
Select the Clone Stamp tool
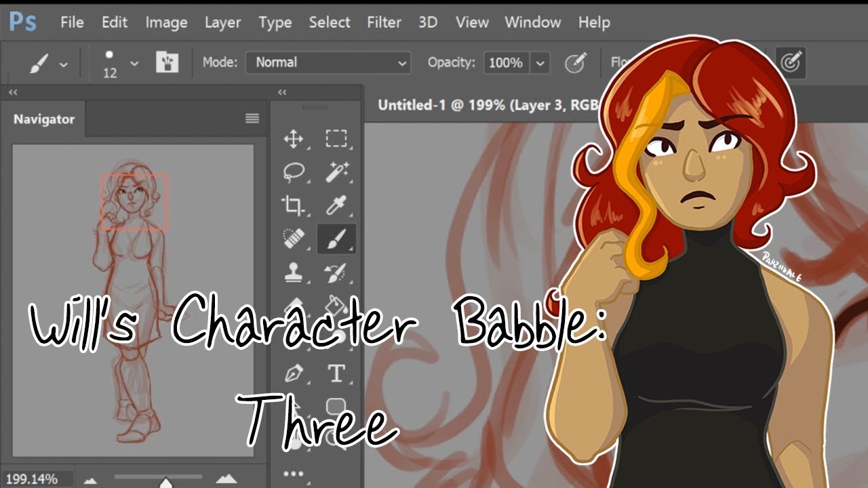pyautogui.click(x=294, y=273)
